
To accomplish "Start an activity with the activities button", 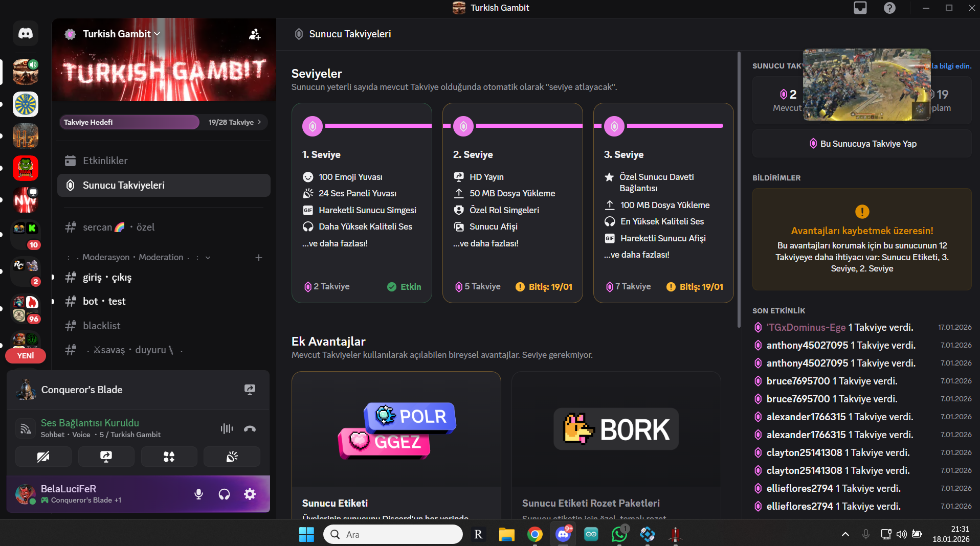I will [x=169, y=457].
